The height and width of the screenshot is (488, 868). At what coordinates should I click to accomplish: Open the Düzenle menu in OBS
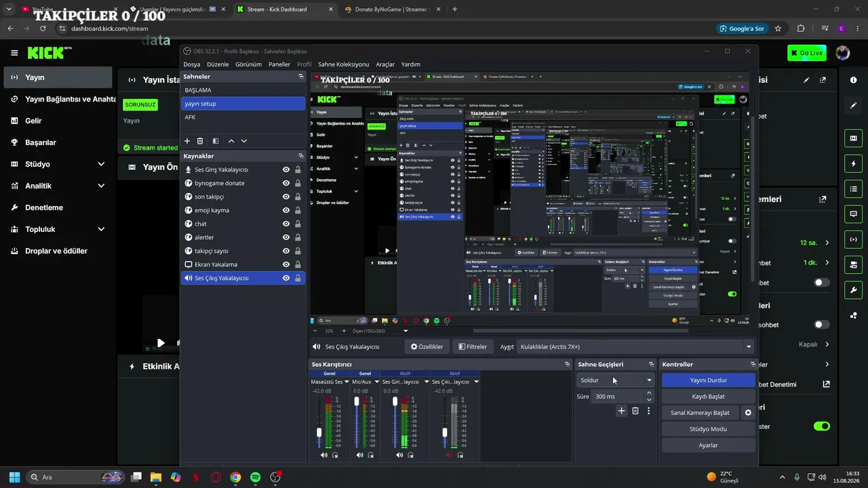click(218, 64)
